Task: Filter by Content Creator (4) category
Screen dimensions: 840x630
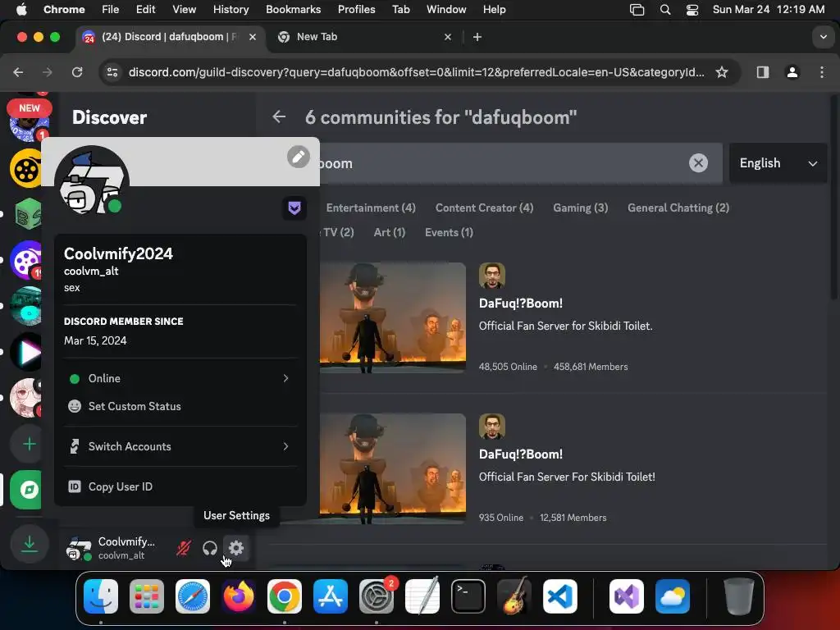Action: point(484,208)
